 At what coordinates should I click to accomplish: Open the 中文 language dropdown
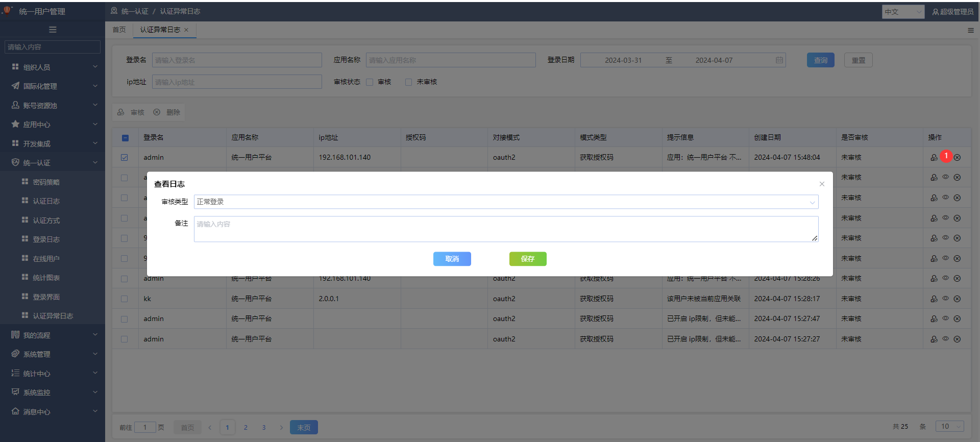[x=903, y=12]
